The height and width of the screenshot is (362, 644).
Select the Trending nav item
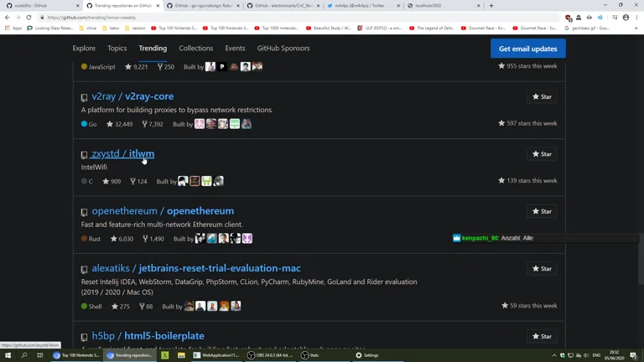click(153, 48)
